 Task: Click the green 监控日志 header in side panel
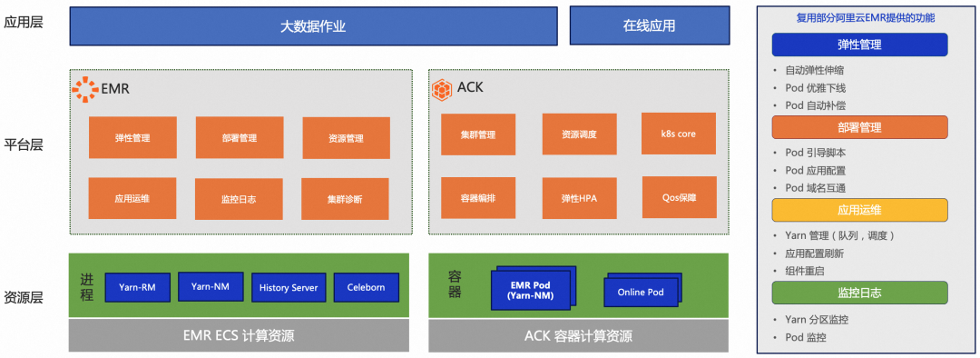pos(860,293)
